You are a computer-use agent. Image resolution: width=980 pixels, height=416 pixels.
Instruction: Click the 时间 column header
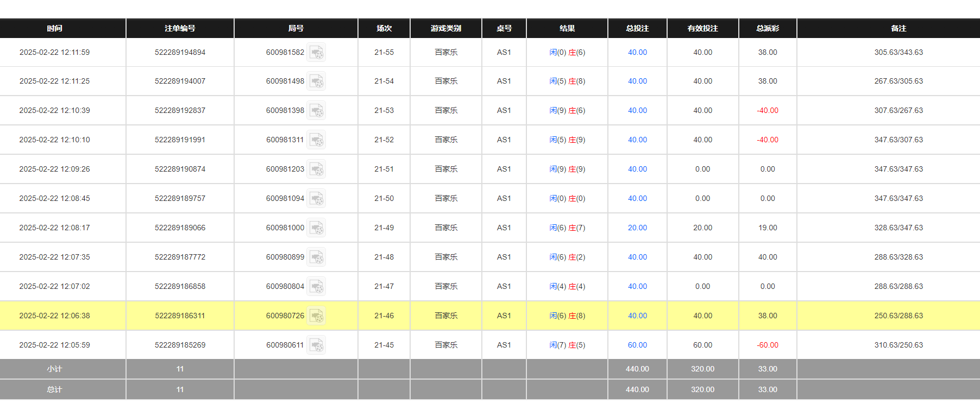54,28
